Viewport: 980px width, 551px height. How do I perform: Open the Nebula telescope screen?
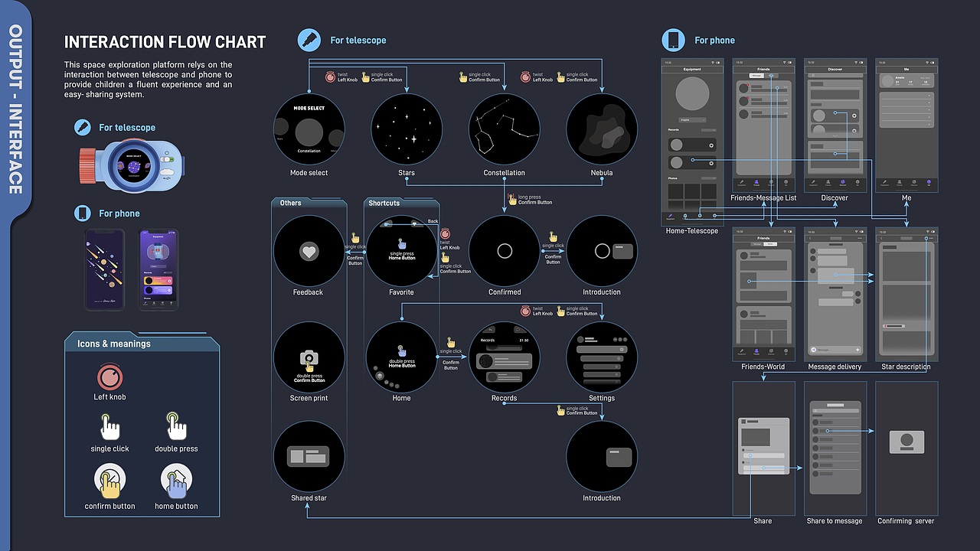click(602, 129)
